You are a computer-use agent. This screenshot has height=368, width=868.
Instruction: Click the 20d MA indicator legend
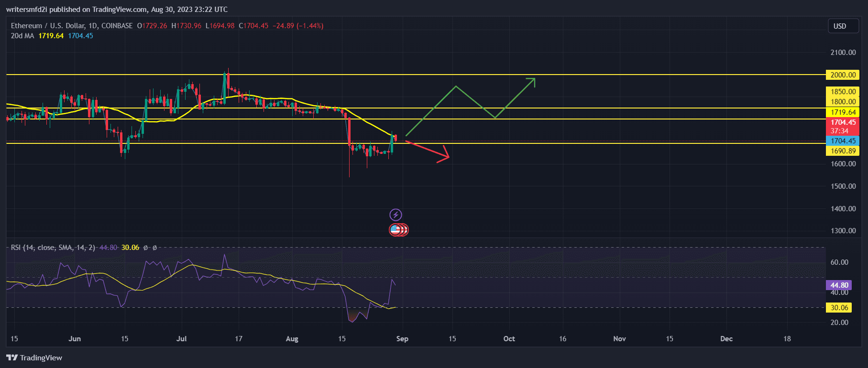click(x=22, y=36)
